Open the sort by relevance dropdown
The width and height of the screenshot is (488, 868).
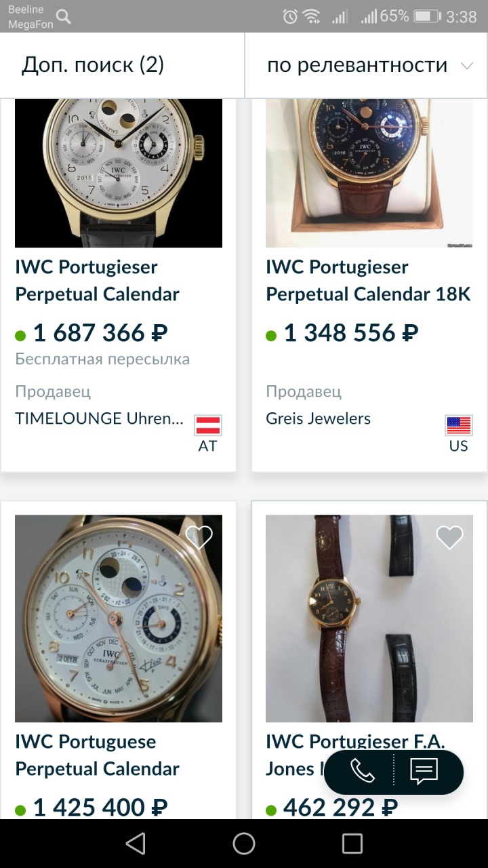coord(357,65)
